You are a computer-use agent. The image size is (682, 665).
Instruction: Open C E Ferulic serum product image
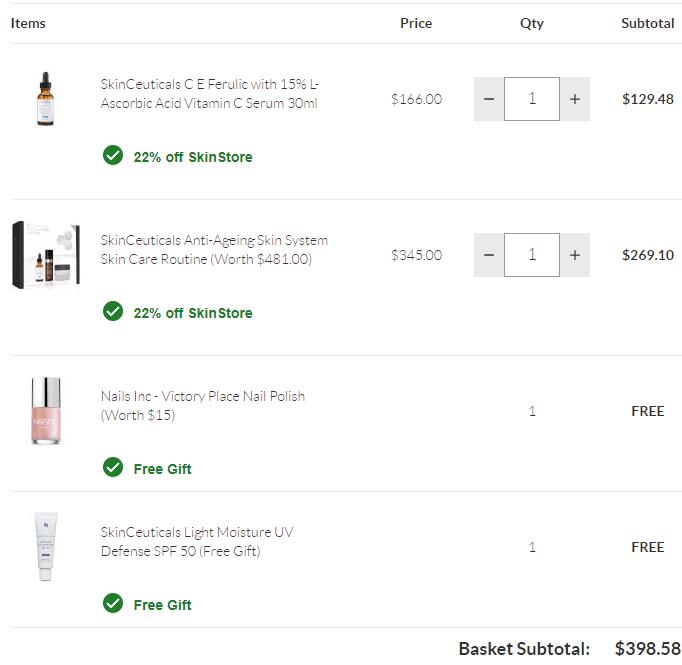pyautogui.click(x=46, y=99)
